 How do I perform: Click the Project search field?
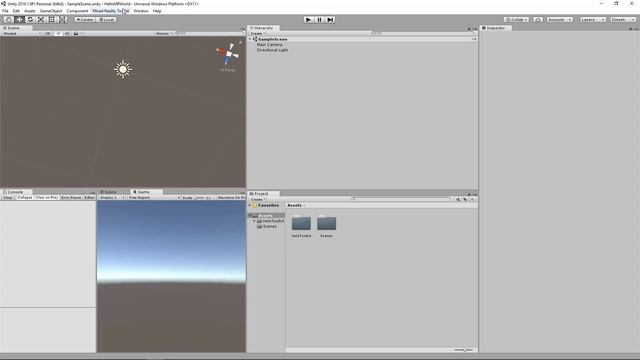(400, 199)
